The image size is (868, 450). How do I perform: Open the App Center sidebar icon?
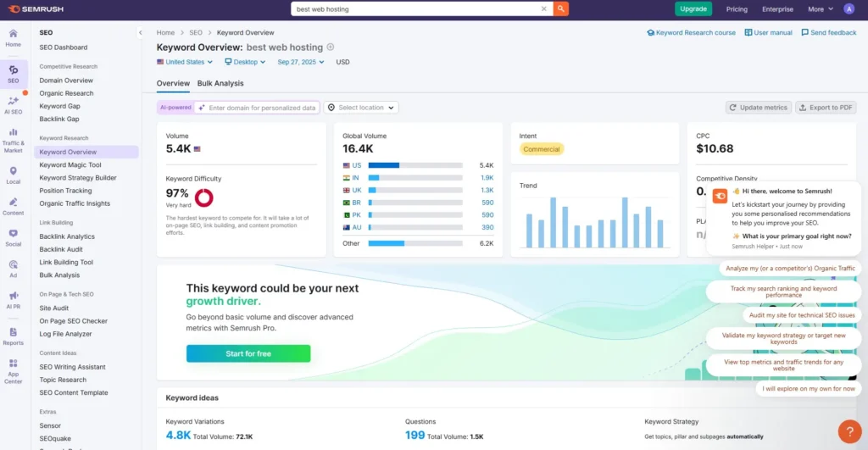pyautogui.click(x=14, y=371)
